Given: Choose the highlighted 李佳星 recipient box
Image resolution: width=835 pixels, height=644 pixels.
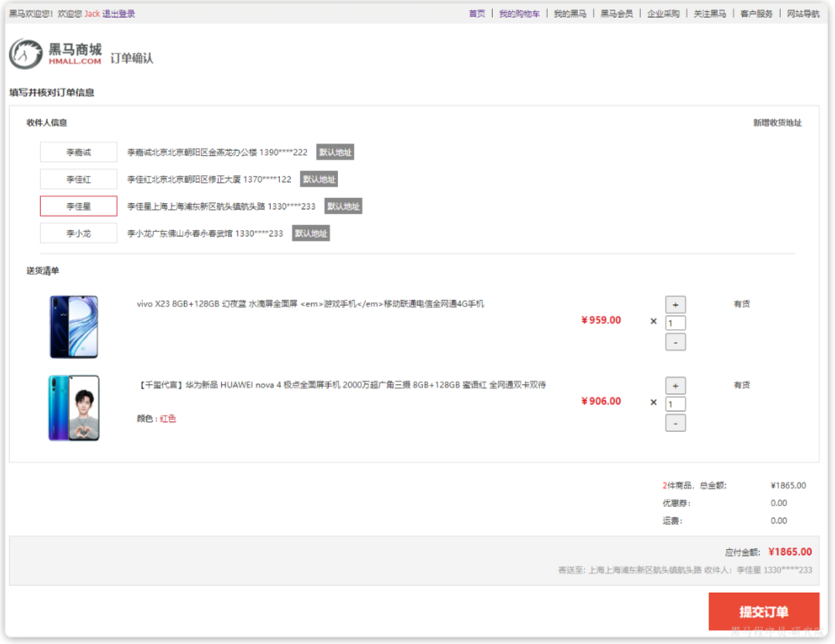Looking at the screenshot, I should (78, 206).
